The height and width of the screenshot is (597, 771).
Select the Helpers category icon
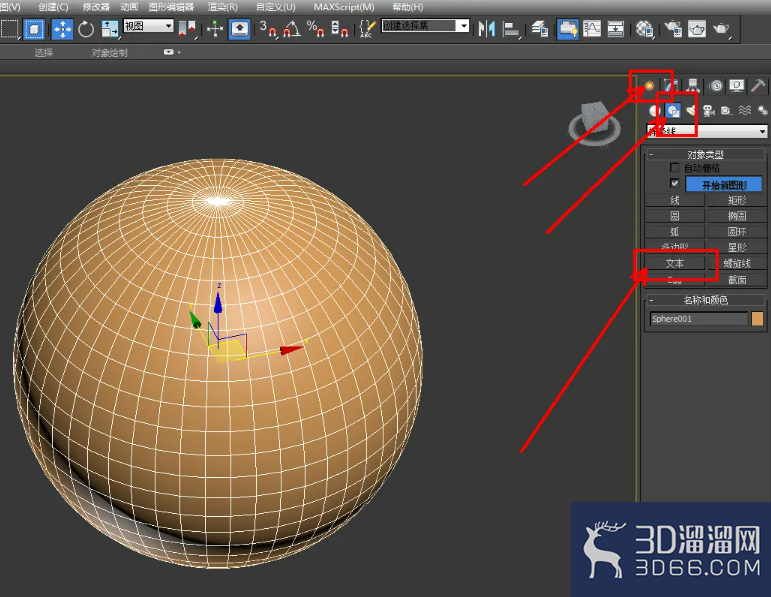[x=726, y=110]
